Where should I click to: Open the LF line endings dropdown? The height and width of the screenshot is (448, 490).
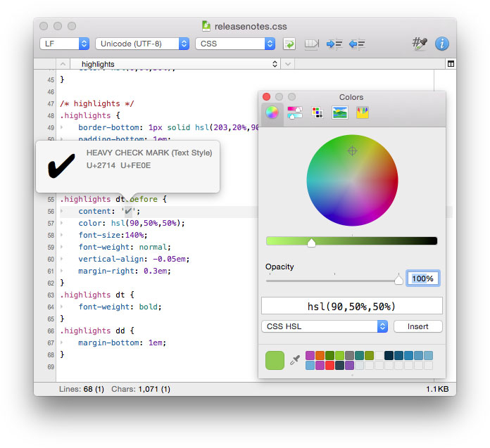tap(64, 44)
